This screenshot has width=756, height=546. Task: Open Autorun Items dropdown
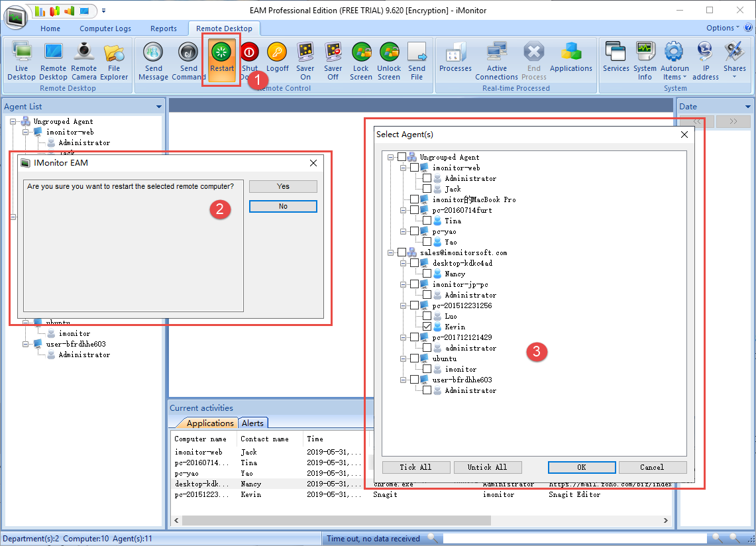675,61
